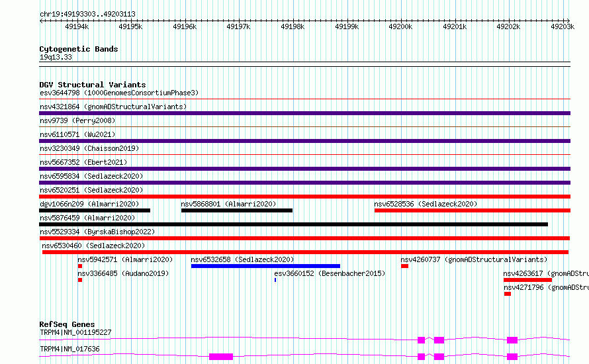Open the Cytogenetic Bands track heading
Image resolution: width=589 pixels, height=364 pixels.
tap(79, 49)
